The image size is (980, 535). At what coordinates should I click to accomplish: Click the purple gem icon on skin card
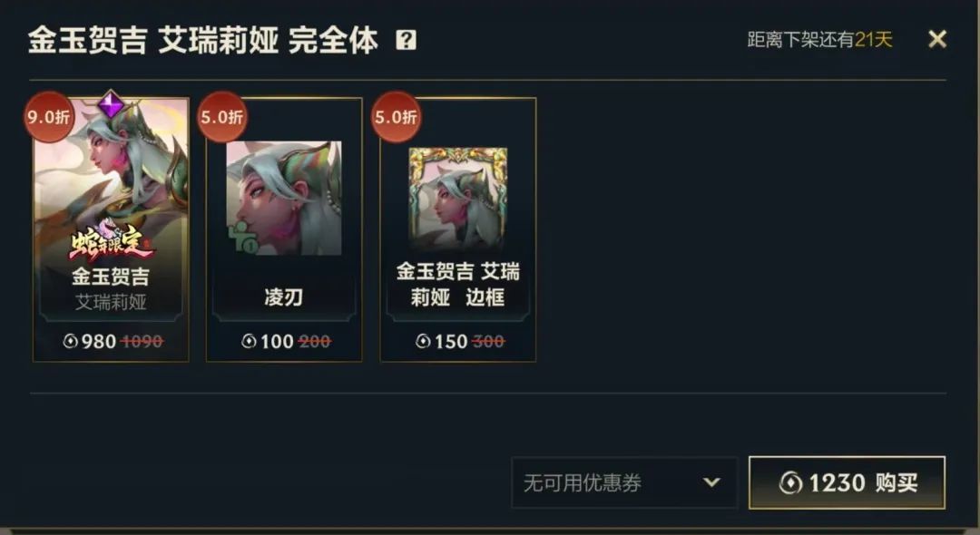tap(112, 103)
